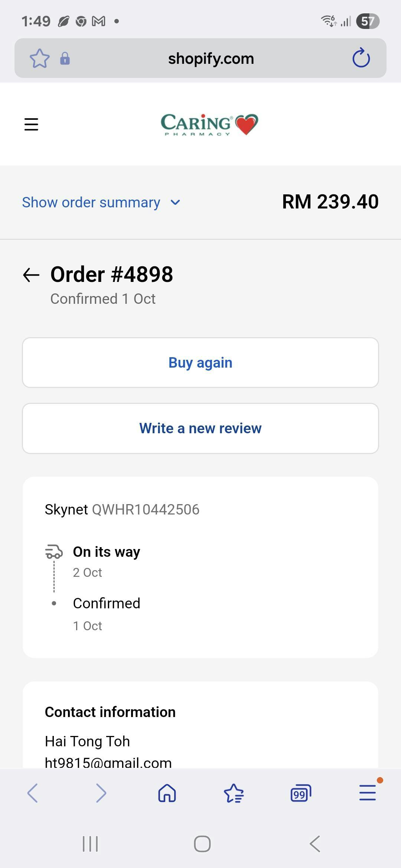
Task: Tap the Android system home button
Action: coord(202,844)
